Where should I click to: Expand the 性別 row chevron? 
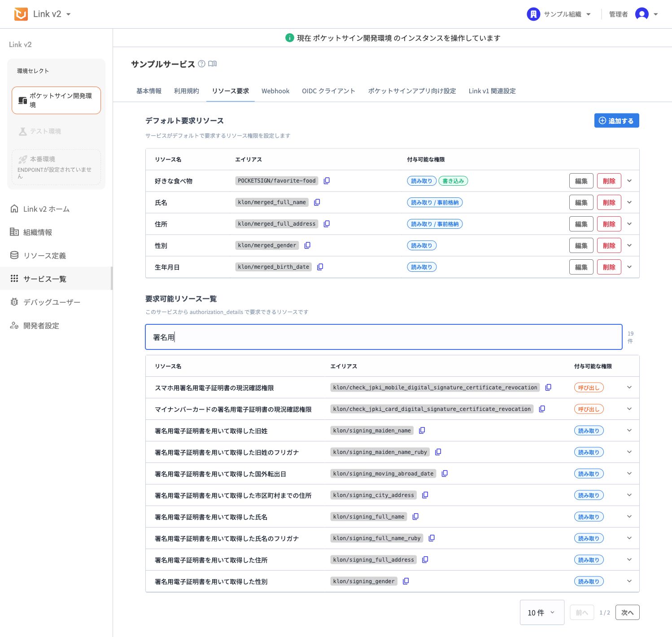point(629,245)
